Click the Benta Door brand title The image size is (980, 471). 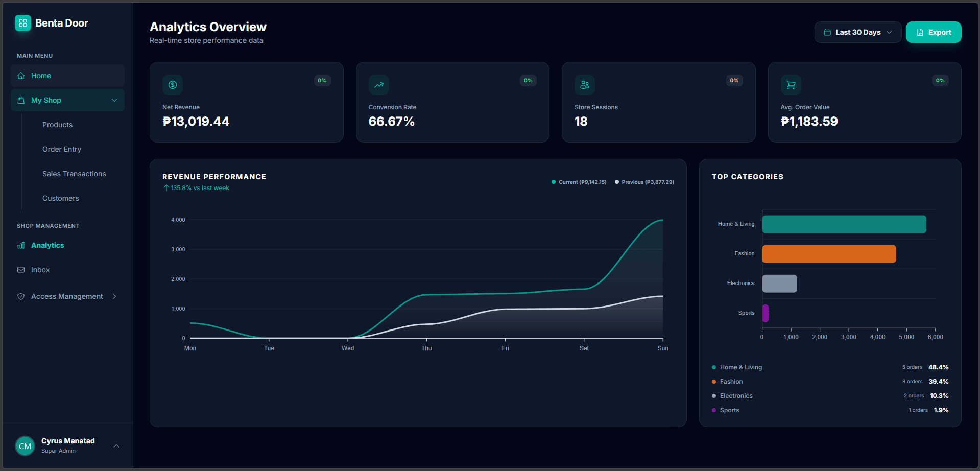pos(62,23)
